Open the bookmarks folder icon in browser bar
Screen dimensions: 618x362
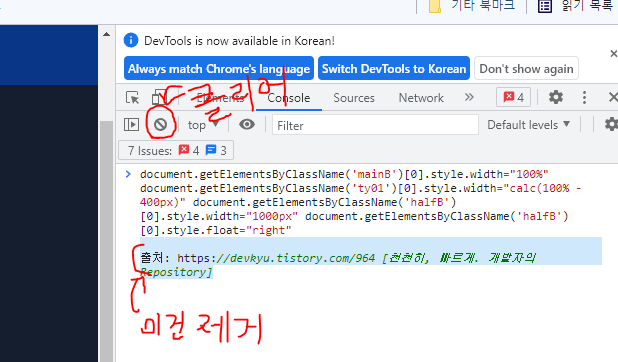(435, 6)
